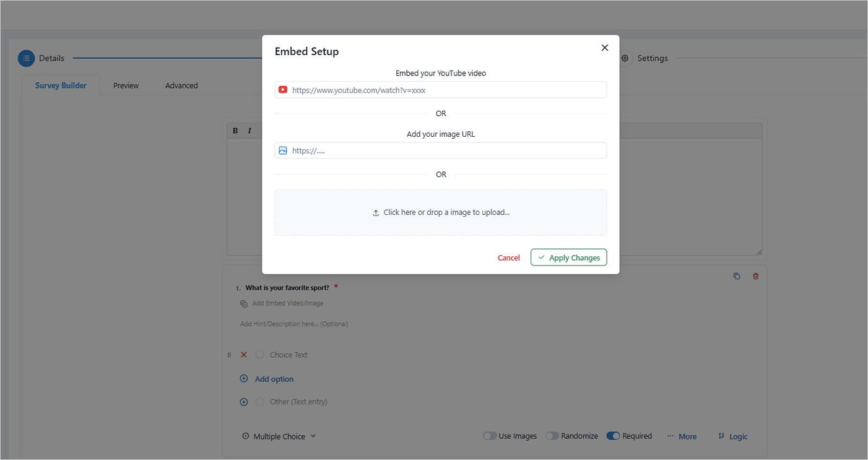Select the Choice Text radio button

pos(260,355)
